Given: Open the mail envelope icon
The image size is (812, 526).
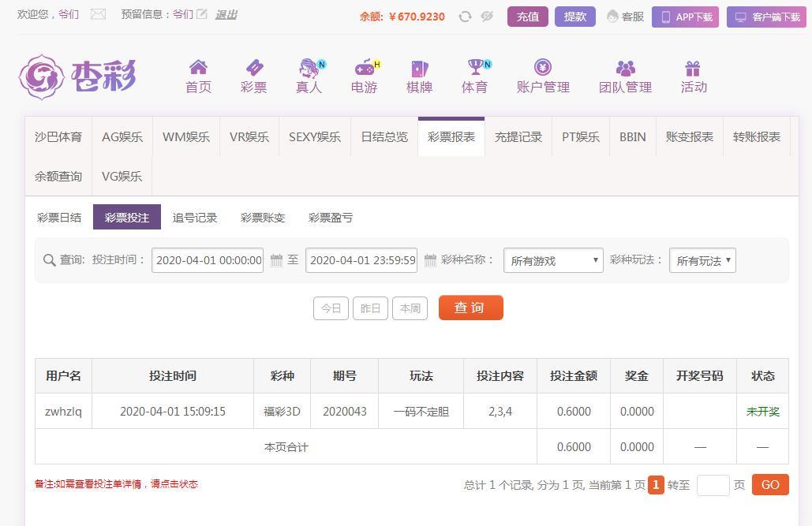Looking at the screenshot, I should click(98, 14).
